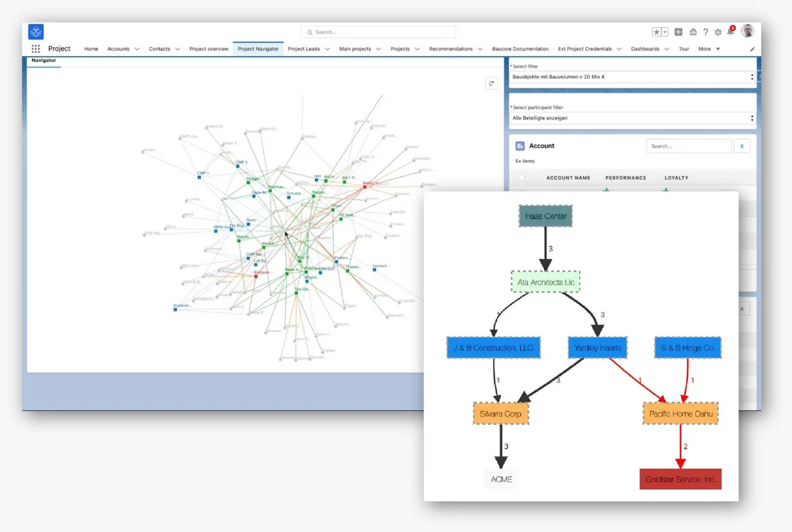The height and width of the screenshot is (532, 792).
Task: Sort by ACCOUNT NAME column header
Action: coord(568,178)
